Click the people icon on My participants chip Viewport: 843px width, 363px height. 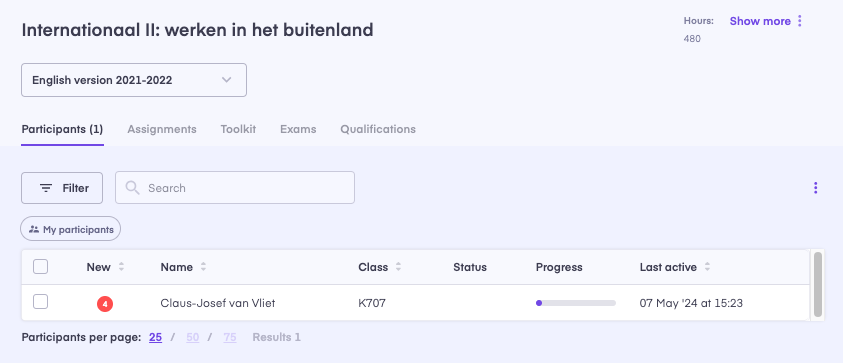(x=34, y=229)
